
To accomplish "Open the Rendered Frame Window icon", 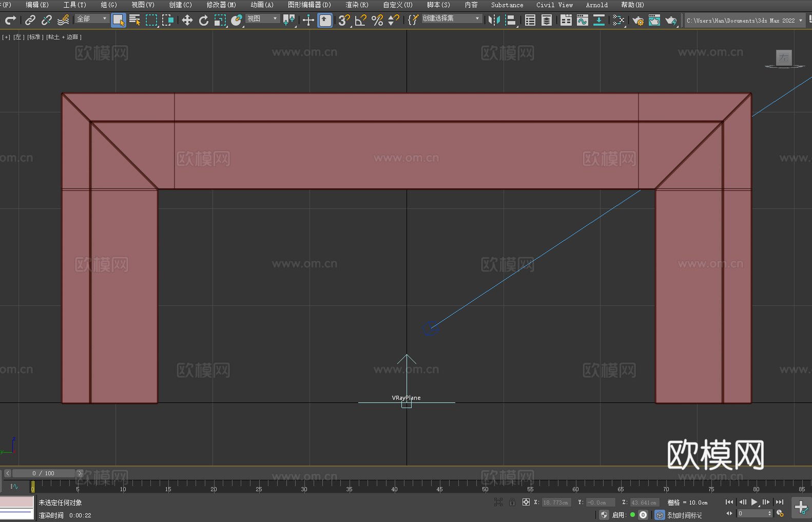I will tap(654, 20).
